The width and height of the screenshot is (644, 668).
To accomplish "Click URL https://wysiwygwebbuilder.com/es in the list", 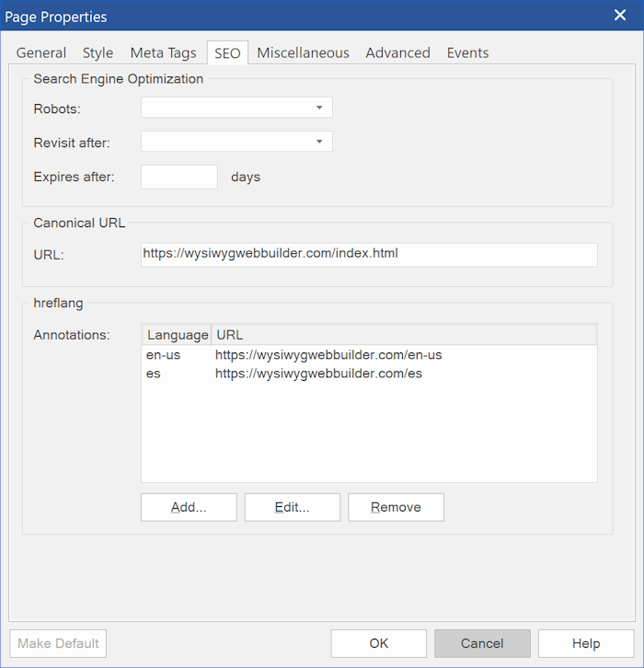I will (x=318, y=374).
